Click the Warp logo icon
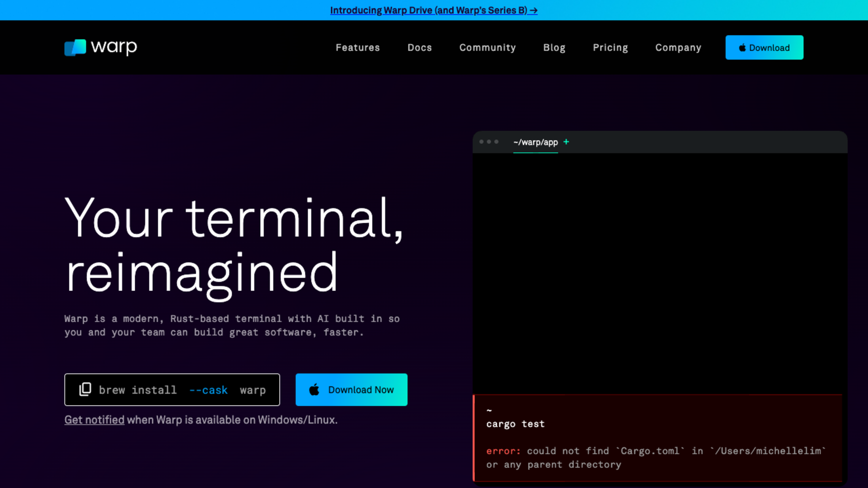The height and width of the screenshot is (488, 868). [x=75, y=47]
